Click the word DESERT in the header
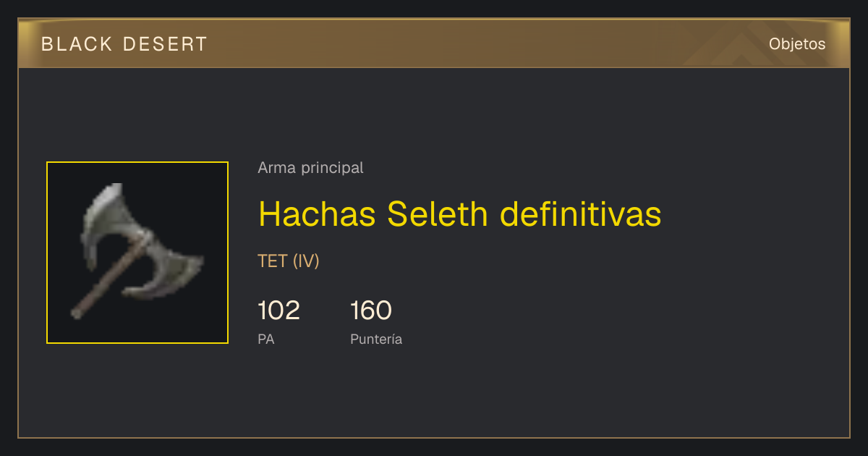Viewport: 868px width, 456px height. [x=166, y=44]
